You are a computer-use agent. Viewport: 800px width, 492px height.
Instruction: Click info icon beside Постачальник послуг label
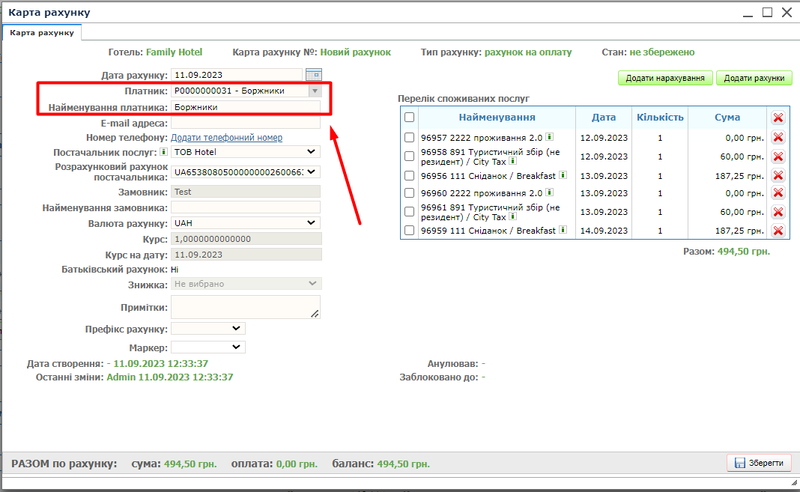point(161,152)
